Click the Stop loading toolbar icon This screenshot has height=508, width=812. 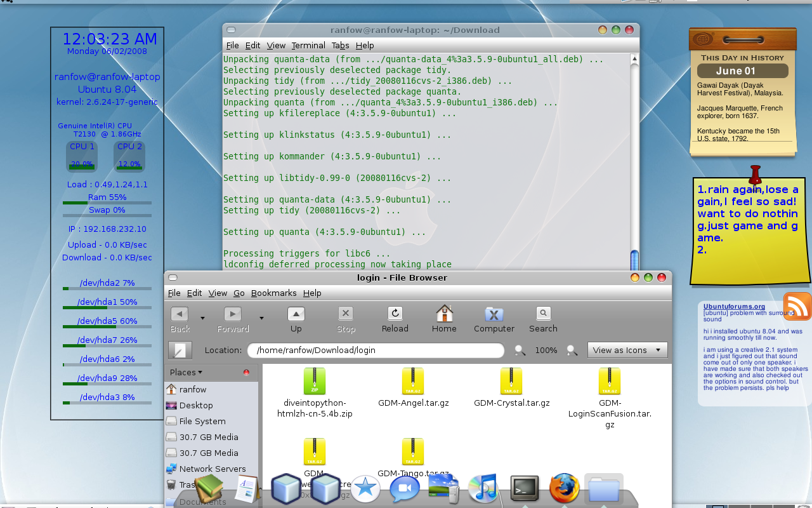[x=346, y=319]
